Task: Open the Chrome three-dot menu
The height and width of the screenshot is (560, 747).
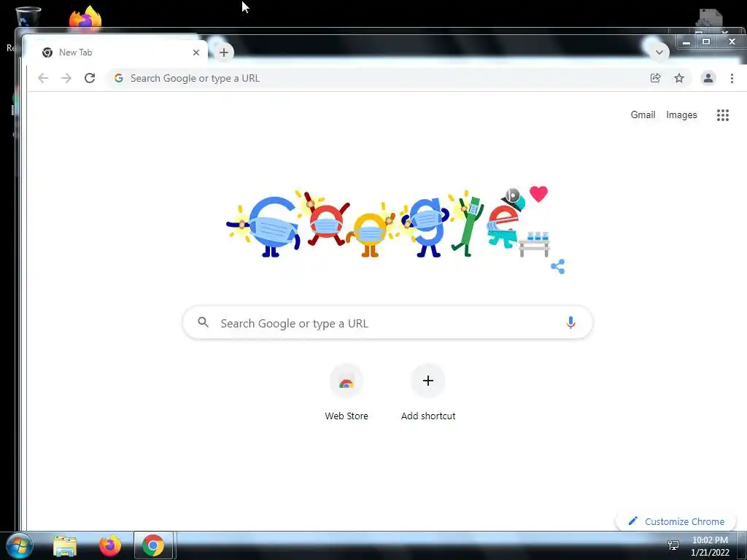Action: pos(732,78)
